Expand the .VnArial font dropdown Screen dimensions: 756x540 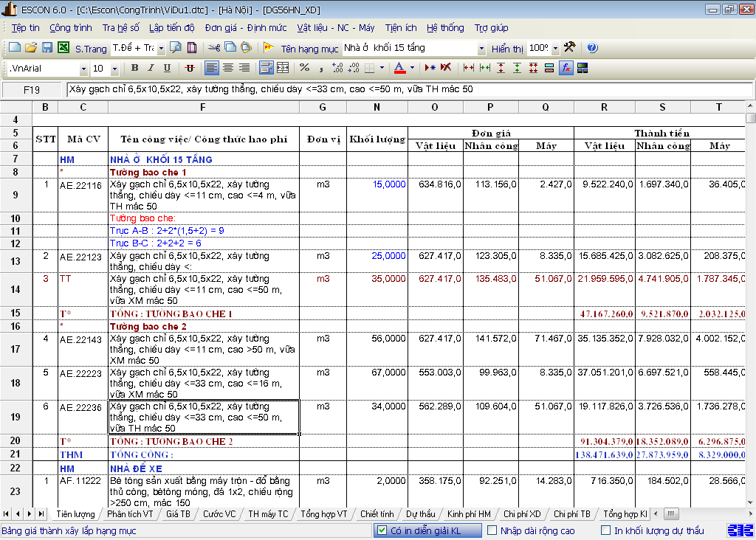(83, 69)
